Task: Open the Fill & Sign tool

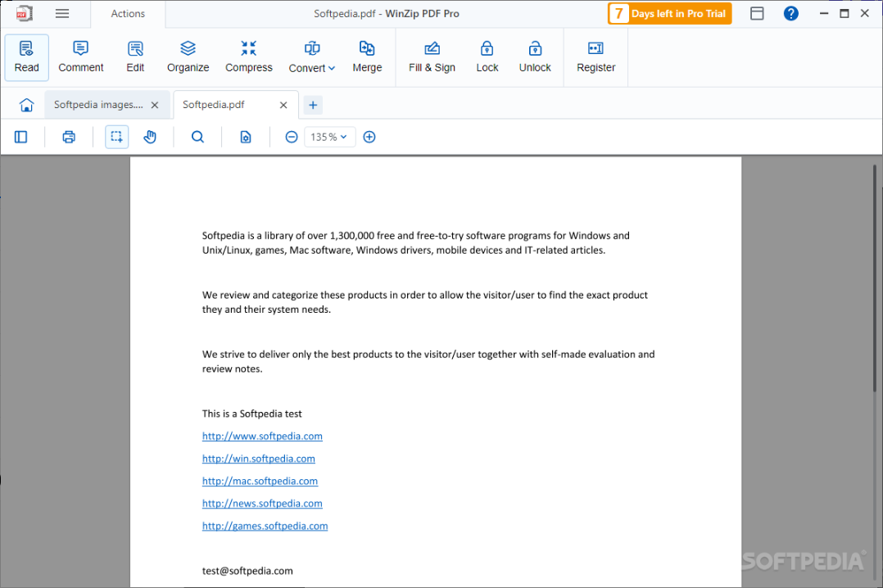Action: 432,57
